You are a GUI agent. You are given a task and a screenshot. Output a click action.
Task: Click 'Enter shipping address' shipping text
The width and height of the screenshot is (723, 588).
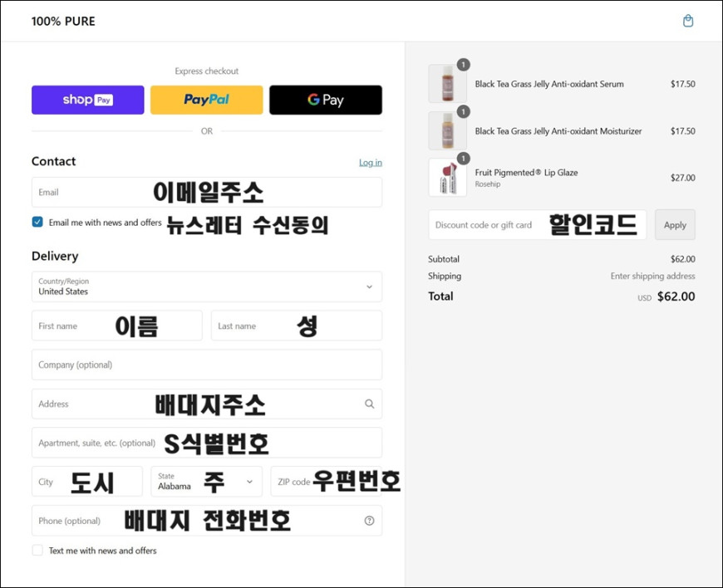pos(653,276)
